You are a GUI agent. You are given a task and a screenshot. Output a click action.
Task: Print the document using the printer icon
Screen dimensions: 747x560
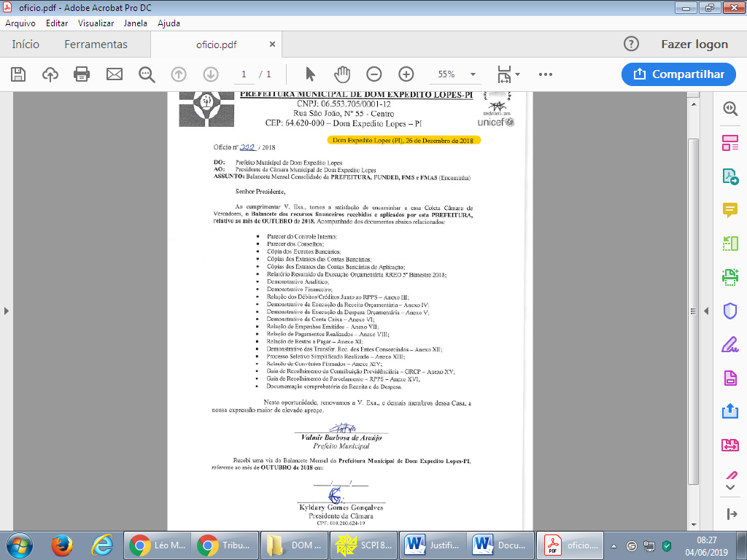point(82,74)
